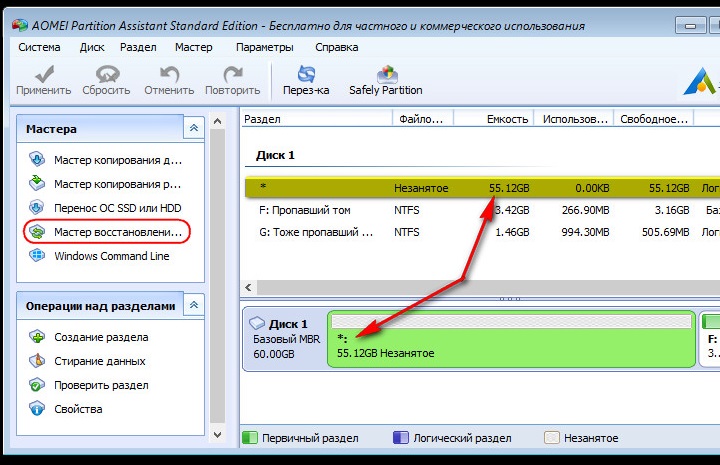Click the F: partition block in disk map
Image resolution: width=720 pixels, height=465 pixels.
click(x=709, y=339)
